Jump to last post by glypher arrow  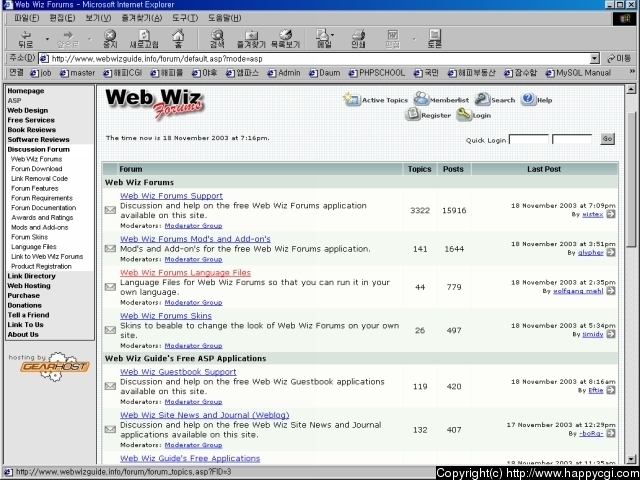click(x=611, y=253)
